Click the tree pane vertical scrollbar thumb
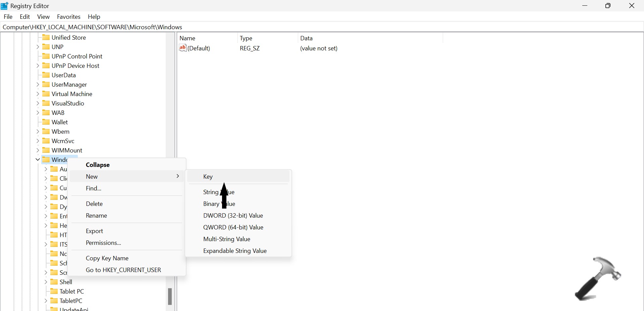 point(170,296)
